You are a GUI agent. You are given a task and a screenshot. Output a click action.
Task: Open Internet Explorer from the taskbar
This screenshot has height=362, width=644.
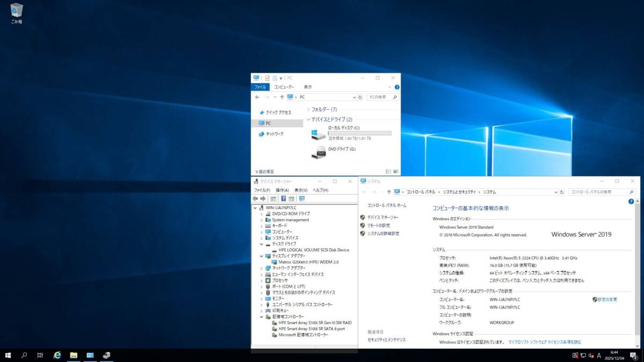pos(57,355)
